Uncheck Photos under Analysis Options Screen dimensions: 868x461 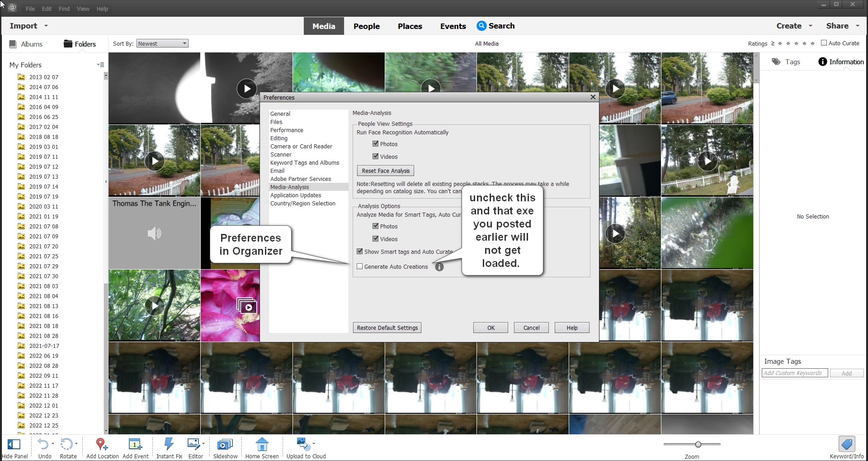tap(375, 226)
